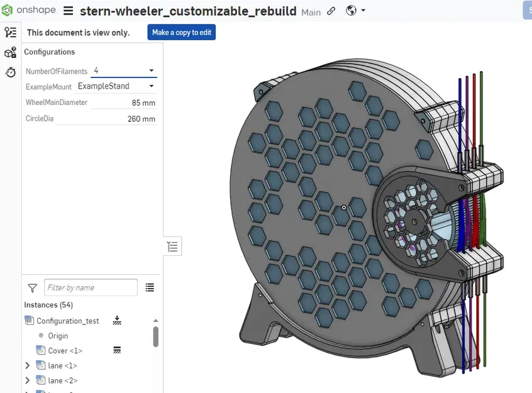Click the center origin point in the model
532x393 pixels.
pos(344,208)
